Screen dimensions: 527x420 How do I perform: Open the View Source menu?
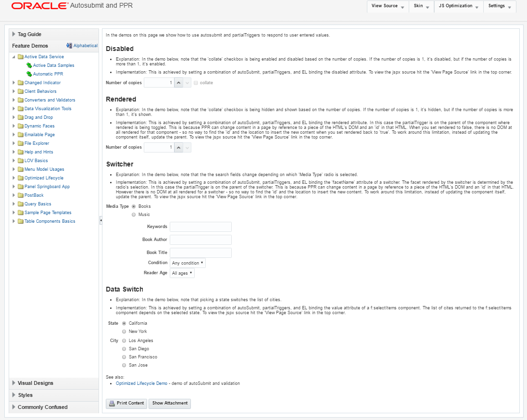[388, 6]
